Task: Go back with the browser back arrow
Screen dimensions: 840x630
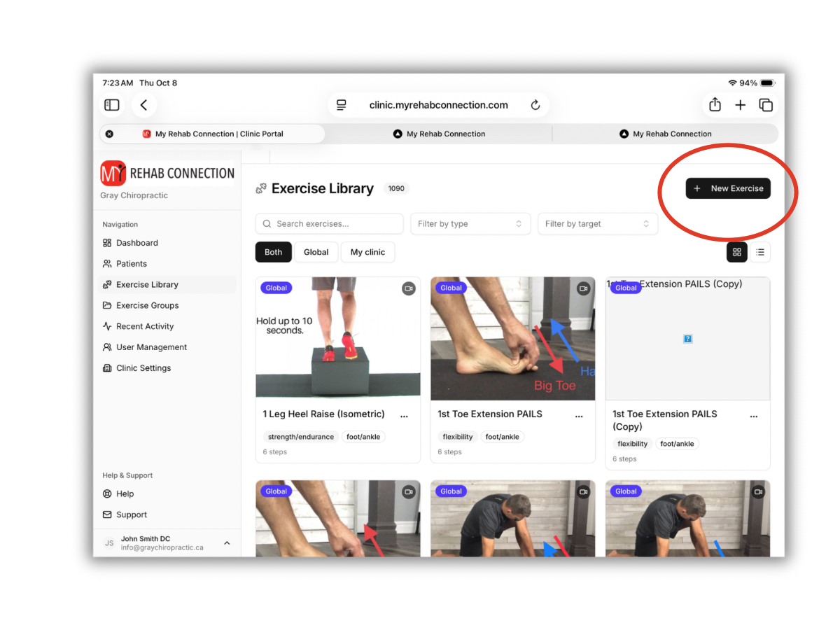Action: (x=143, y=105)
